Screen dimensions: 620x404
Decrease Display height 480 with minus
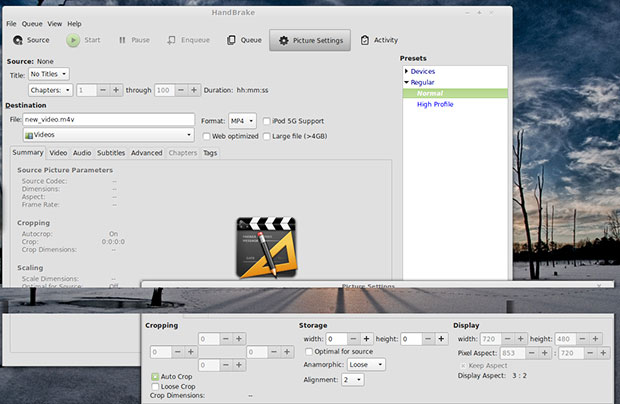coord(582,339)
